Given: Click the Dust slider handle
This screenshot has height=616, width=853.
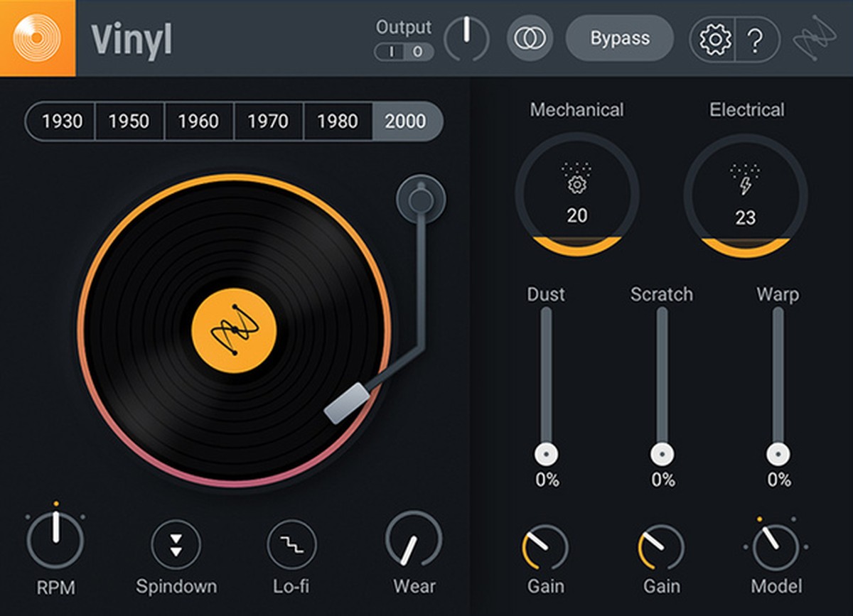Looking at the screenshot, I should pyautogui.click(x=546, y=453).
